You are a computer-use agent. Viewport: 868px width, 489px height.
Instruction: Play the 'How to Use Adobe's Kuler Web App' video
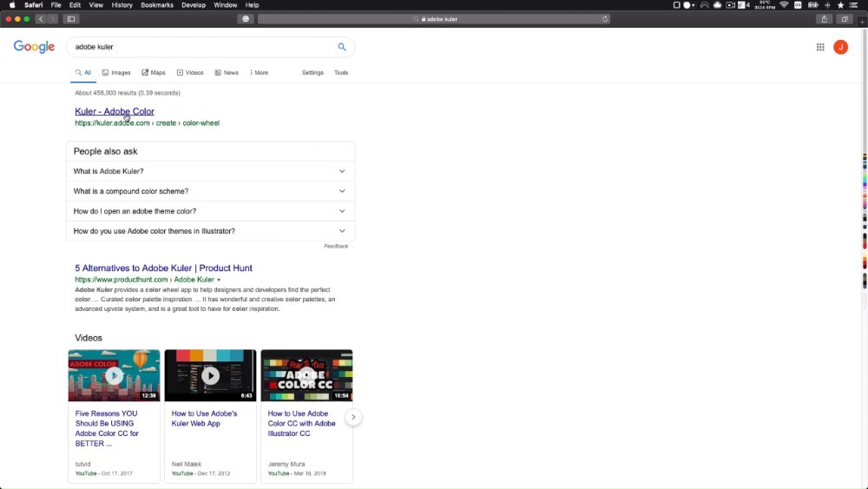[x=210, y=375]
